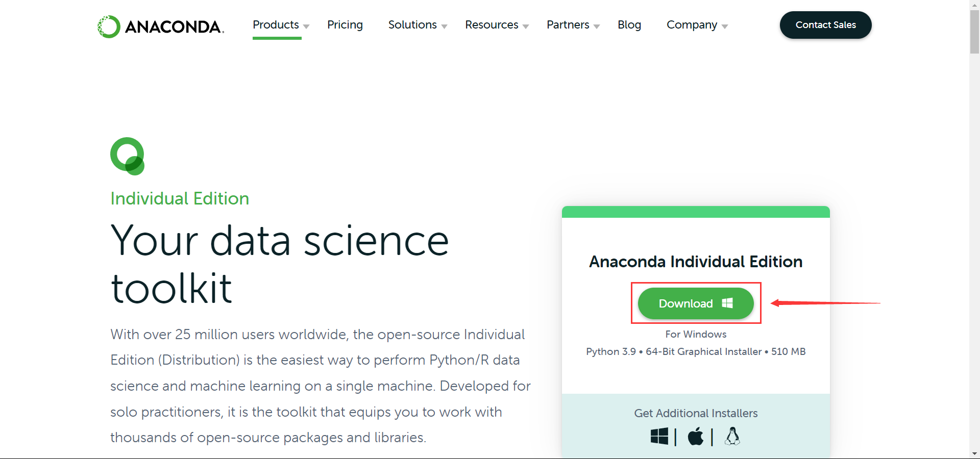Expand the Resources dropdown menu
The height and width of the screenshot is (459, 980).
(496, 25)
